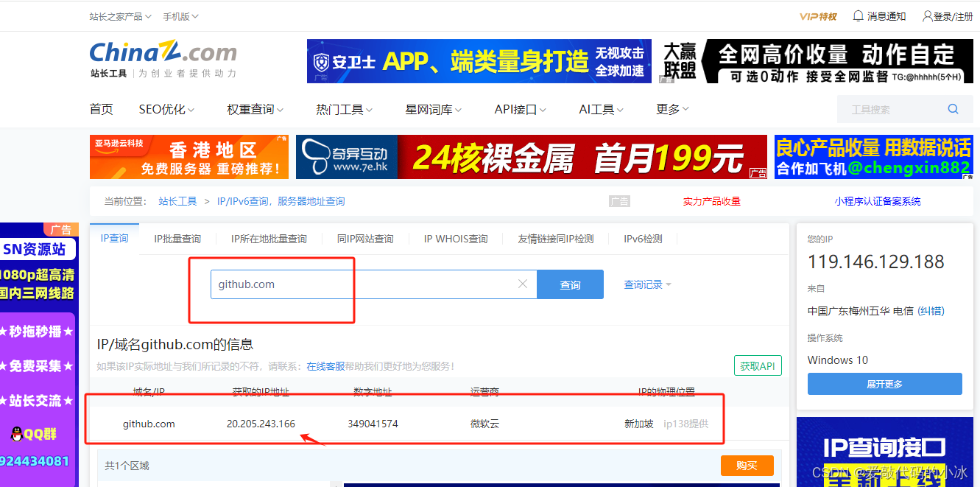Viewport: 980px width, 487px height.
Task: Expand the 站长之家产品 dropdown
Action: (121, 16)
